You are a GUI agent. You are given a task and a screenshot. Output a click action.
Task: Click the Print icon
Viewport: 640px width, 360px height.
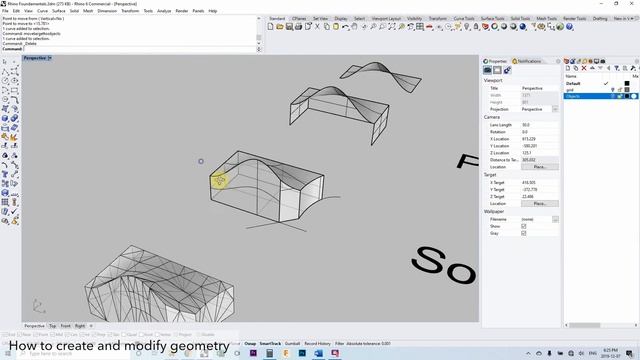(298, 27)
